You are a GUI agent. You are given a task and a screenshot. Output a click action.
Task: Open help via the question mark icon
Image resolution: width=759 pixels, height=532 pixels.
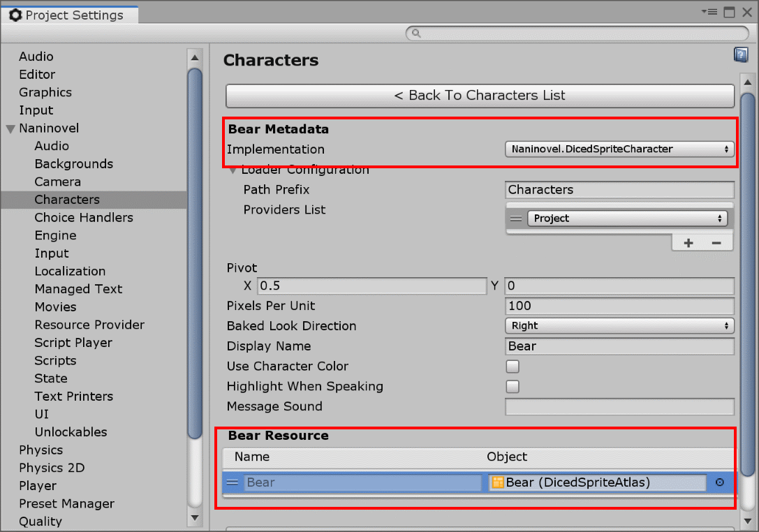740,54
